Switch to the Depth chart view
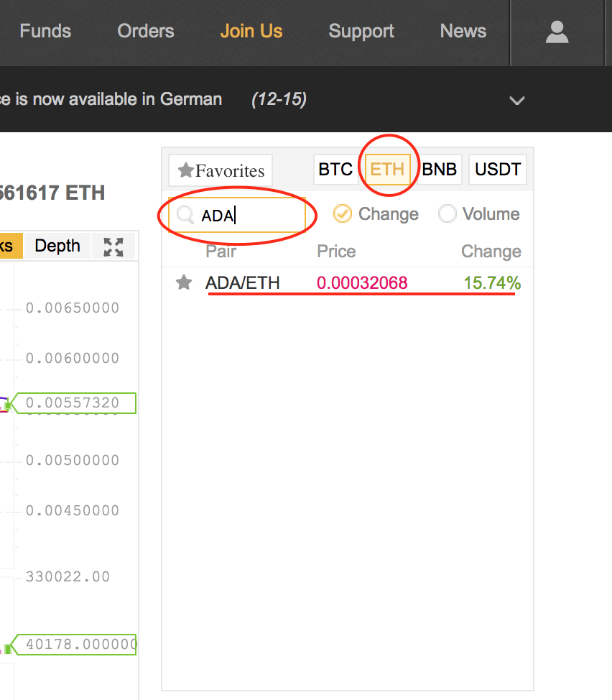Screen dimensions: 612x700 (x=57, y=246)
